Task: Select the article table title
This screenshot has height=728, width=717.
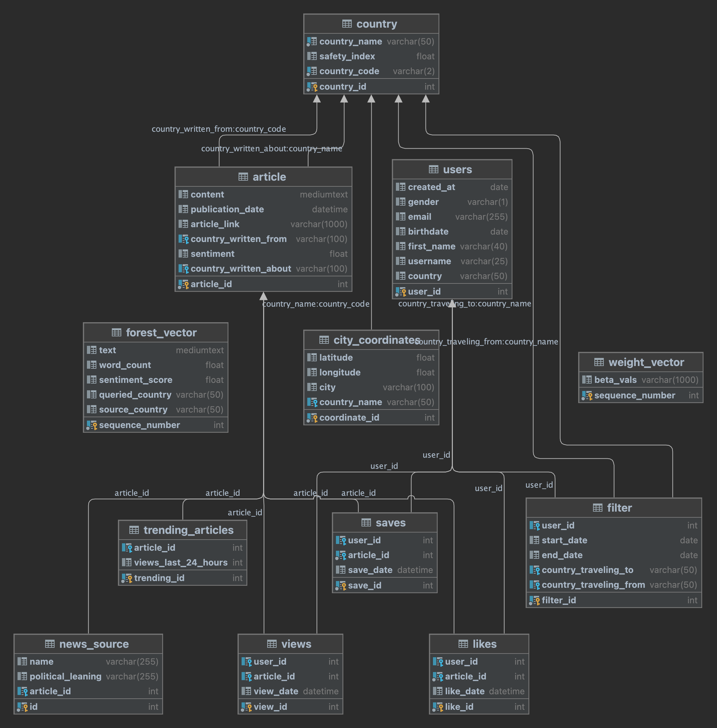Action: click(269, 177)
